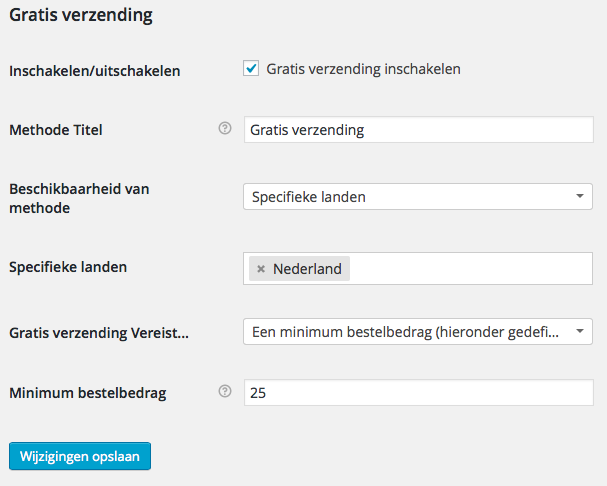Click the Methode Titel input field
The image size is (607, 486).
pyautogui.click(x=418, y=130)
